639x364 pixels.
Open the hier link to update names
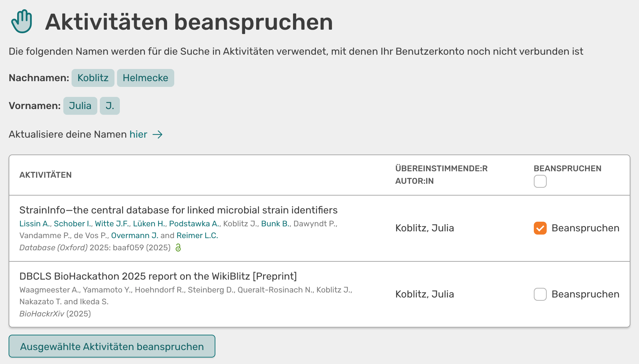coord(138,134)
